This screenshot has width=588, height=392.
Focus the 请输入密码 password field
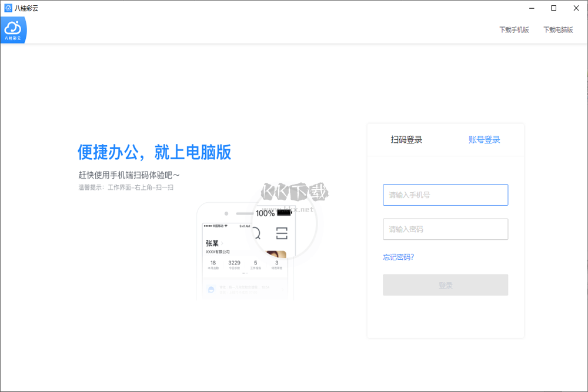pyautogui.click(x=446, y=229)
